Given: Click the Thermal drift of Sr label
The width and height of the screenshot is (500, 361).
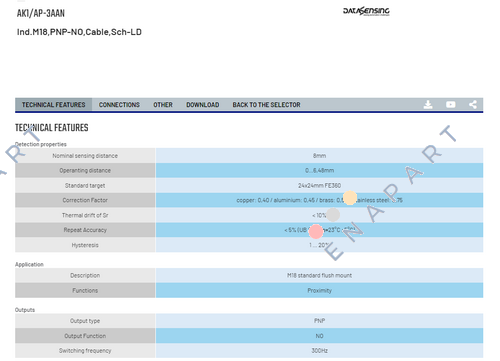Looking at the screenshot, I should click(x=85, y=215).
